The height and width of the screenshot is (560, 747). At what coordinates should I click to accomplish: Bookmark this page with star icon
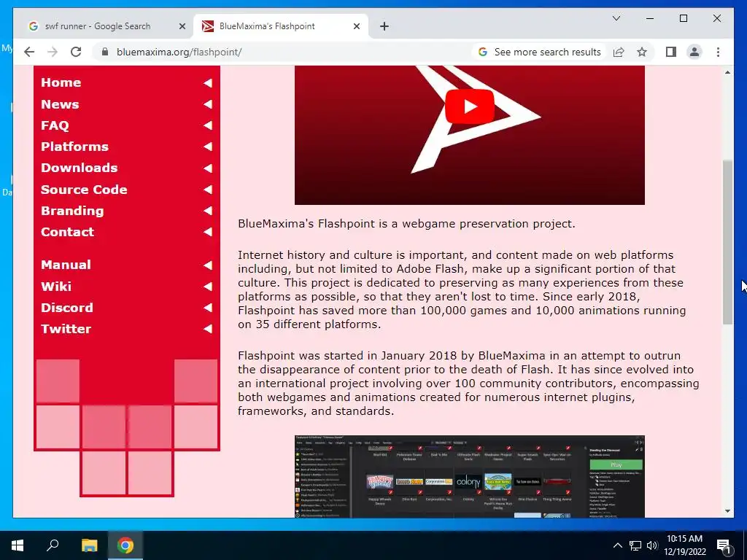tap(642, 52)
